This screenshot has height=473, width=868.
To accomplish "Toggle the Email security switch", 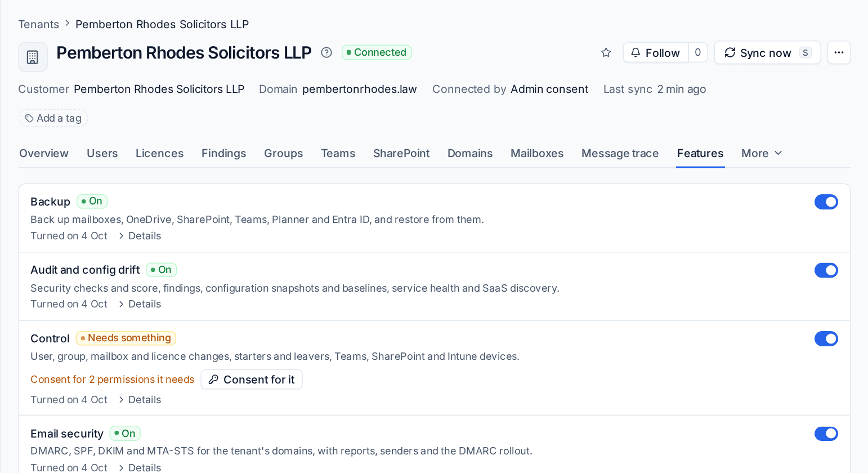I will [826, 434].
